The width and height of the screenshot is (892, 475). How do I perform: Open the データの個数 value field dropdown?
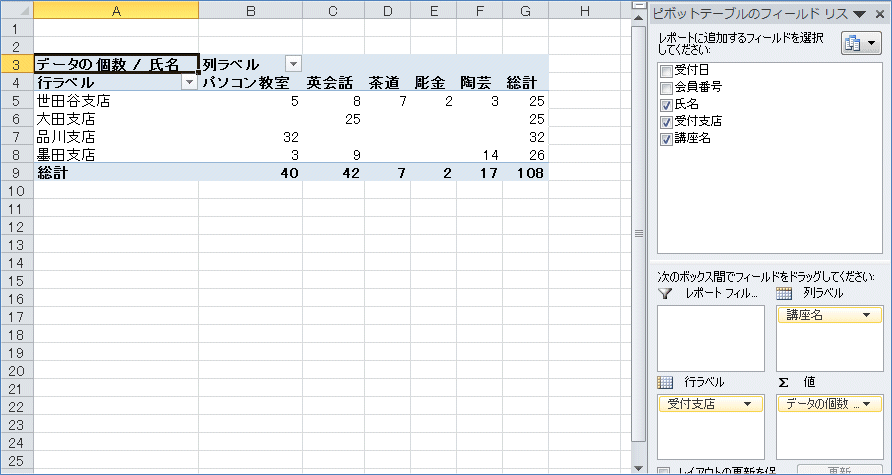867,404
